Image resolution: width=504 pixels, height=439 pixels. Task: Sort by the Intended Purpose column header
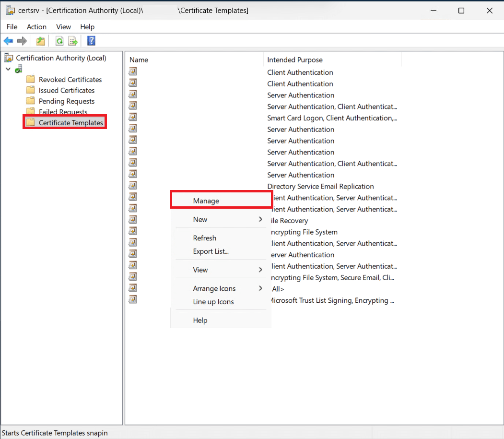click(295, 60)
